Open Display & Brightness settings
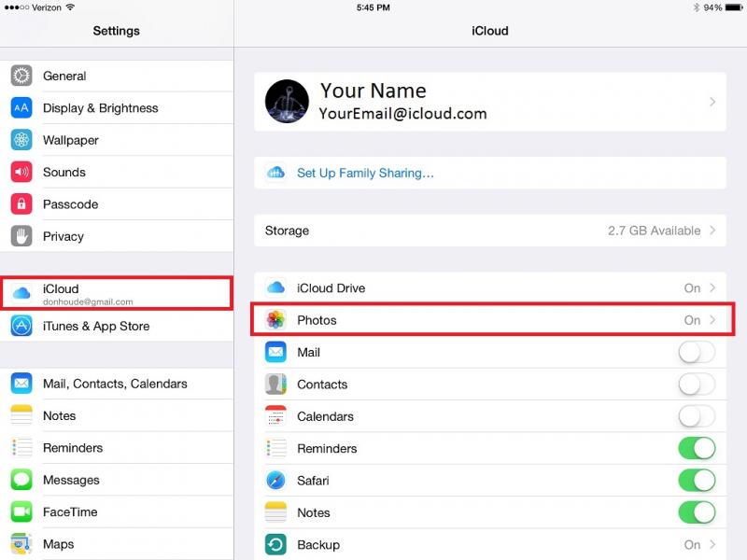The height and width of the screenshot is (560, 747). [x=117, y=108]
